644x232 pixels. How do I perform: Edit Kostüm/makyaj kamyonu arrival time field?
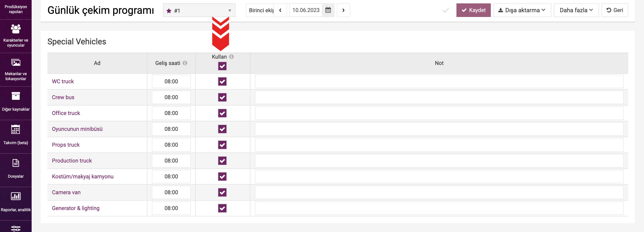tap(171, 177)
